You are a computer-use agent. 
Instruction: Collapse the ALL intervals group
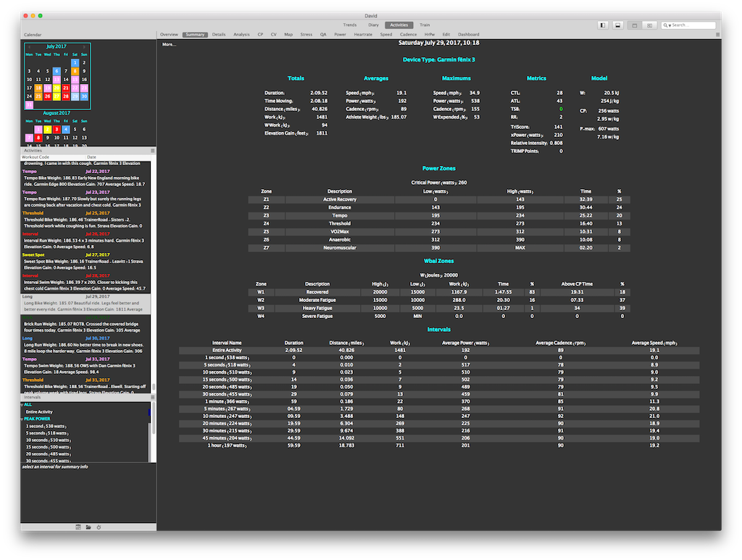[x=22, y=405]
